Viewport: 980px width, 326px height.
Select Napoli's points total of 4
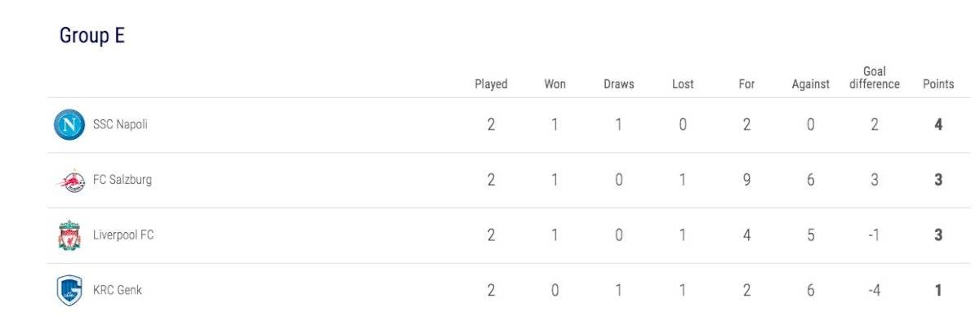938,125
